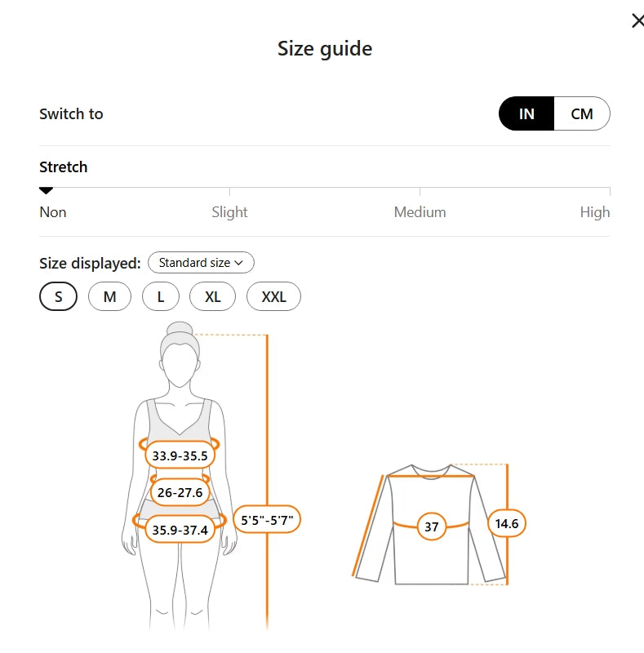Select IN unit toggle

[526, 113]
